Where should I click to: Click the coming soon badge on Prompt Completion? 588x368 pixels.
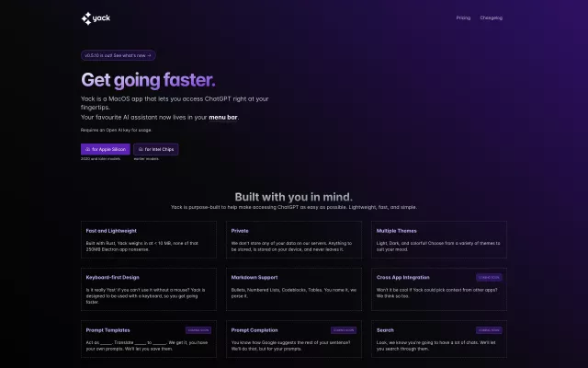[344, 329]
